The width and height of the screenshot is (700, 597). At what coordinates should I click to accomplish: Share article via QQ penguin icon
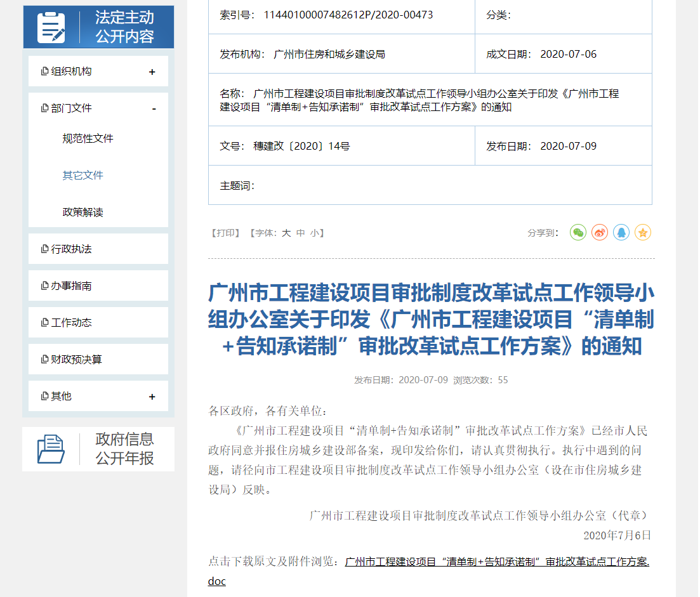pyautogui.click(x=621, y=233)
